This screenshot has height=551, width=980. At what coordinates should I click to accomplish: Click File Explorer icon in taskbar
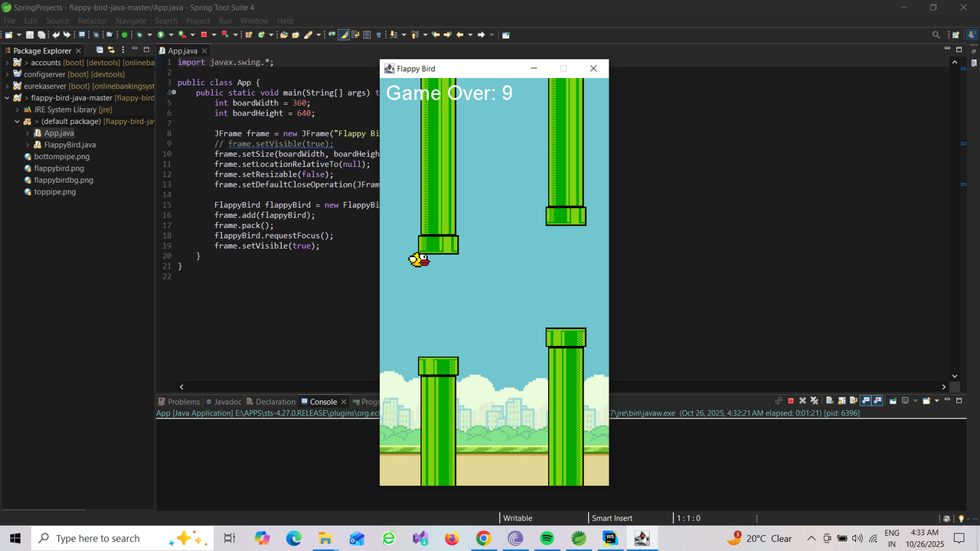(x=325, y=539)
